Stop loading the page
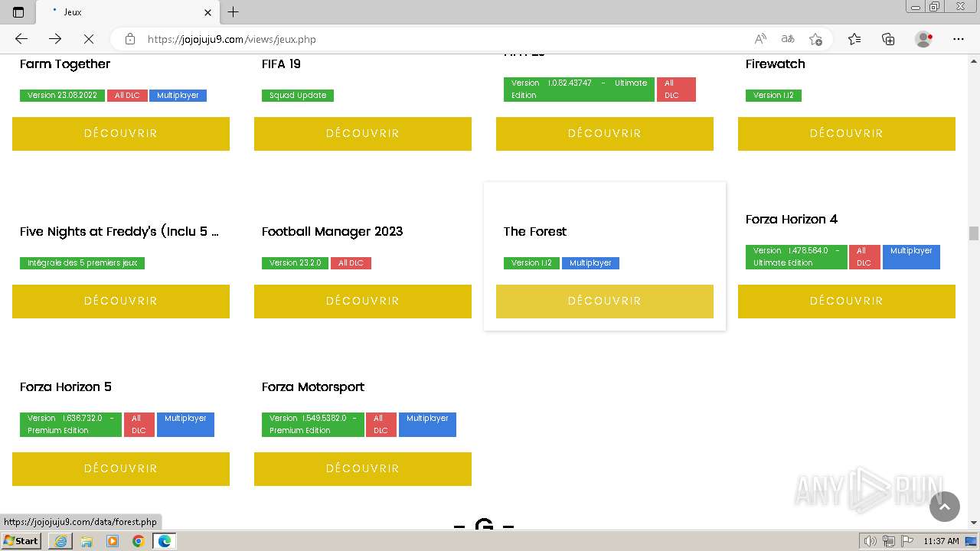This screenshot has height=551, width=980. pyautogui.click(x=88, y=39)
